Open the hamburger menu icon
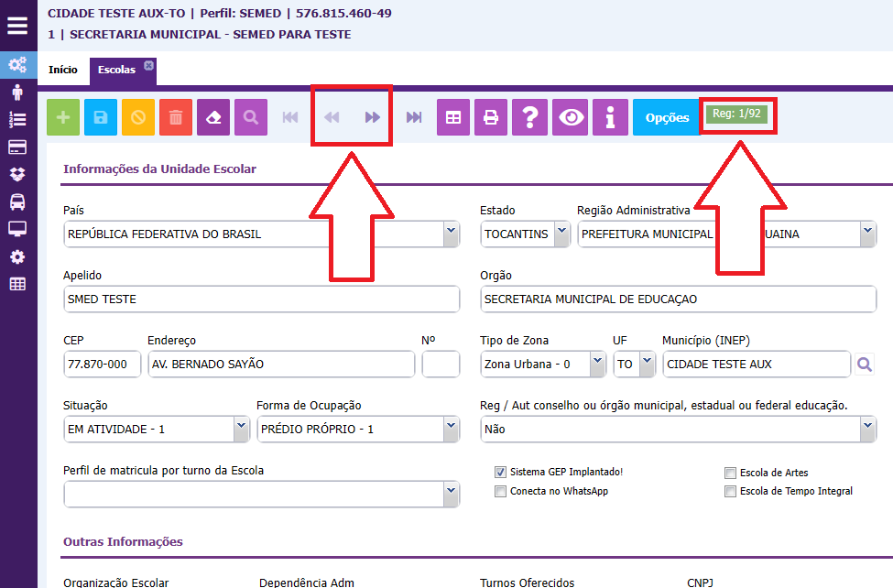The height and width of the screenshot is (588, 893). click(x=17, y=25)
